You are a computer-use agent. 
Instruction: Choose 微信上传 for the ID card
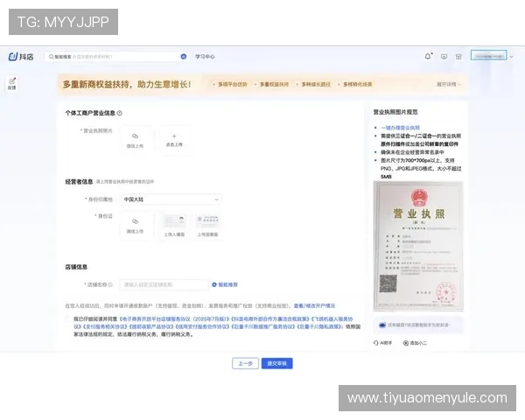point(135,226)
